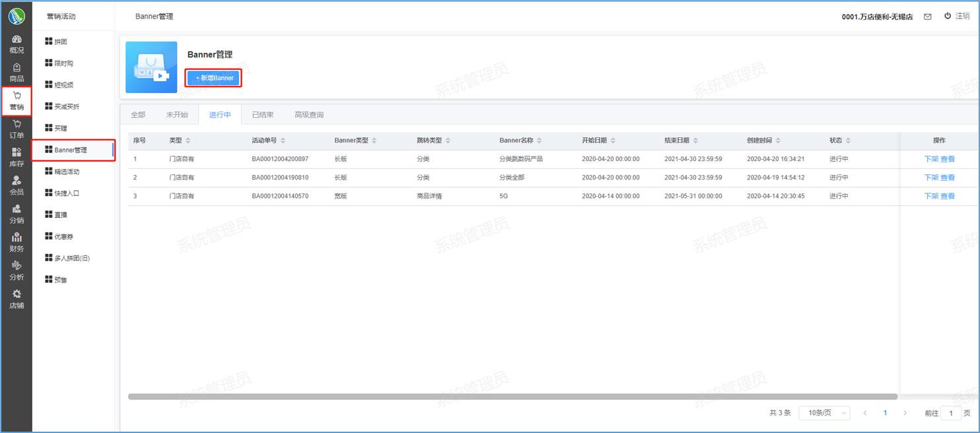Switch to the 已结束 tab
The image size is (980, 433).
[263, 115]
